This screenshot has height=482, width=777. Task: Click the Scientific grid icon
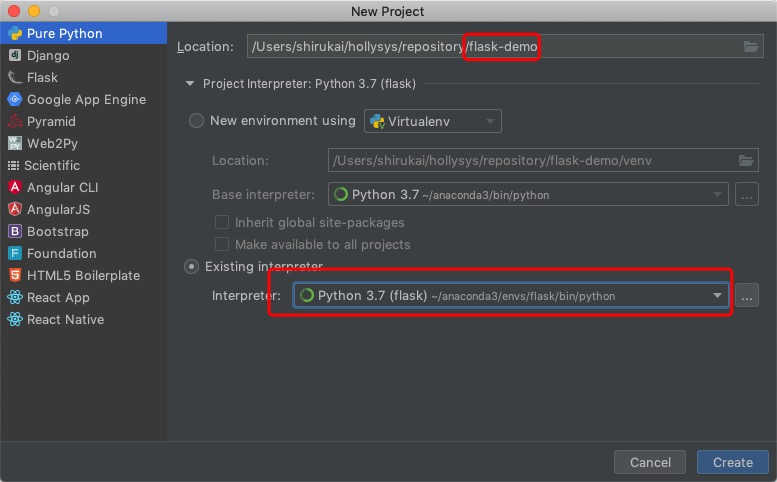pos(13,165)
